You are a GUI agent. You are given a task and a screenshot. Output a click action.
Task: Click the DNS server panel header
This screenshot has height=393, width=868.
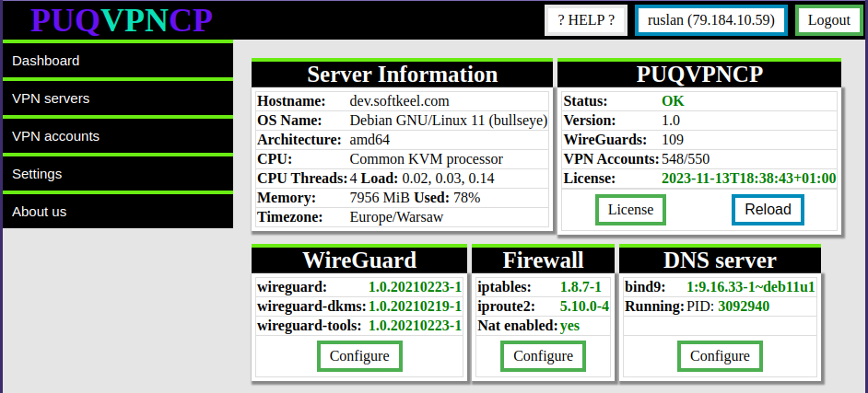pos(720,260)
